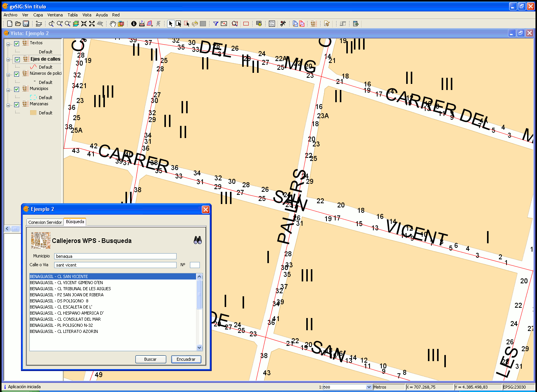Click the Add layer toolbar icon
The width and height of the screenshot is (537, 392).
coord(39,24)
